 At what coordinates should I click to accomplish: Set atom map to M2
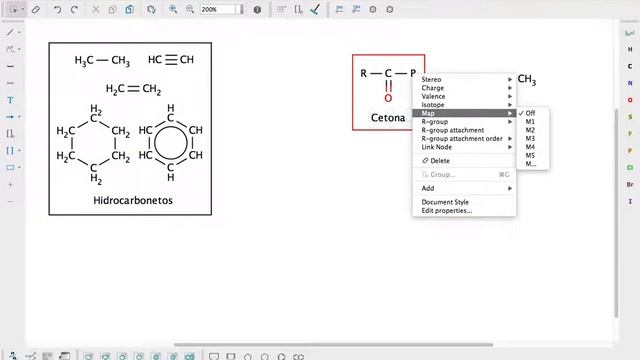tap(533, 130)
